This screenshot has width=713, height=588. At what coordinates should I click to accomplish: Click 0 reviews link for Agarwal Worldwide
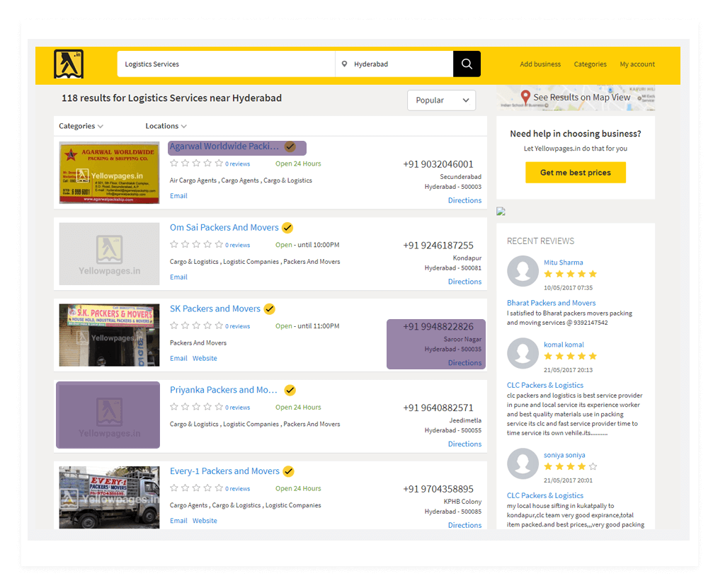[237, 164]
